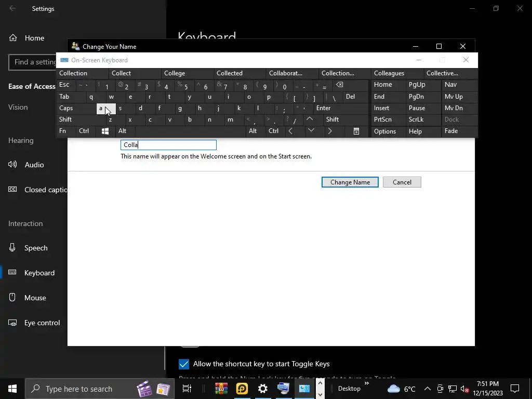532x399 pixels.
Task: Cancel the name change
Action: point(402,182)
